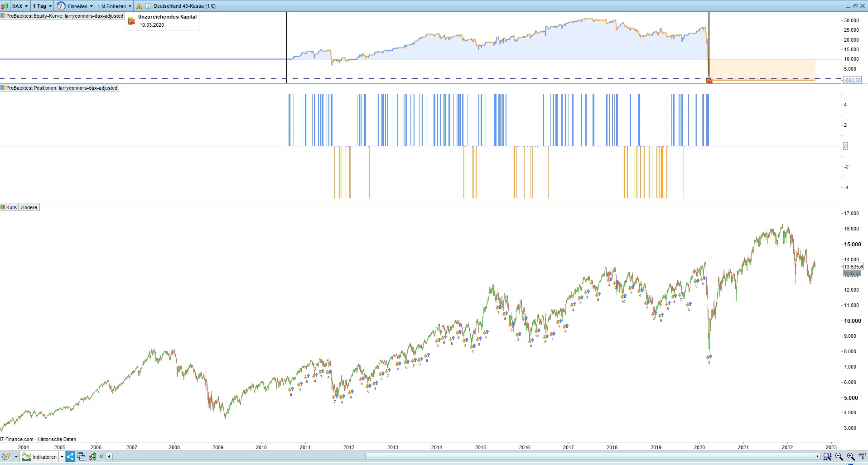The height and width of the screenshot is (465, 868).
Task: Click the zoom out magnifier
Action: click(x=839, y=456)
